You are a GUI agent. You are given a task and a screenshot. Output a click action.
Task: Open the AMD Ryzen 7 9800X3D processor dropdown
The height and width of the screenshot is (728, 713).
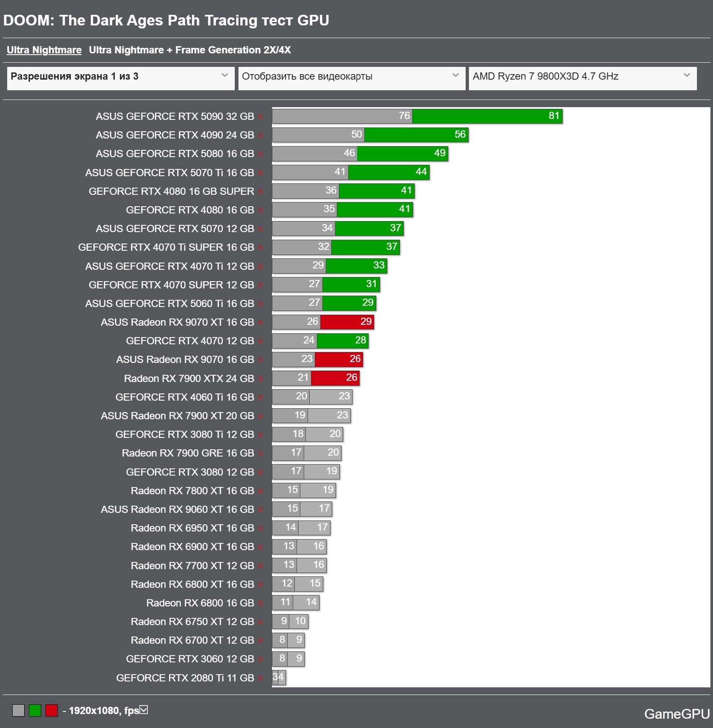[583, 78]
